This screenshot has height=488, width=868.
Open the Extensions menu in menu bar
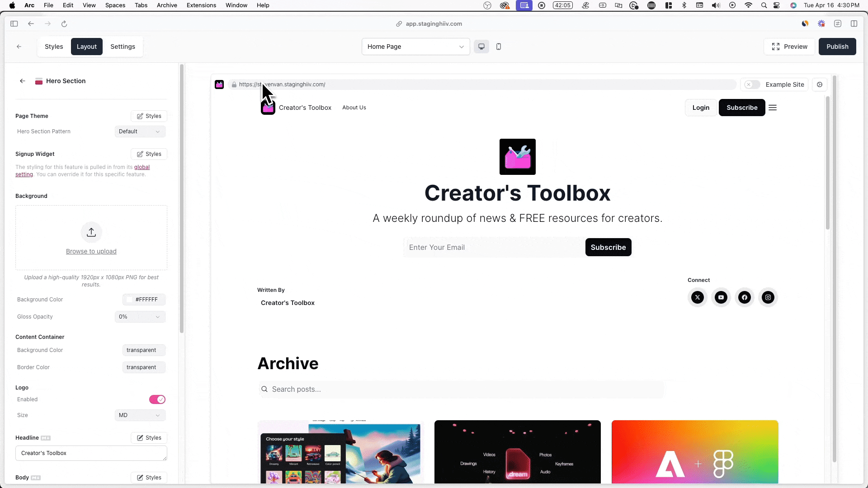(x=201, y=5)
